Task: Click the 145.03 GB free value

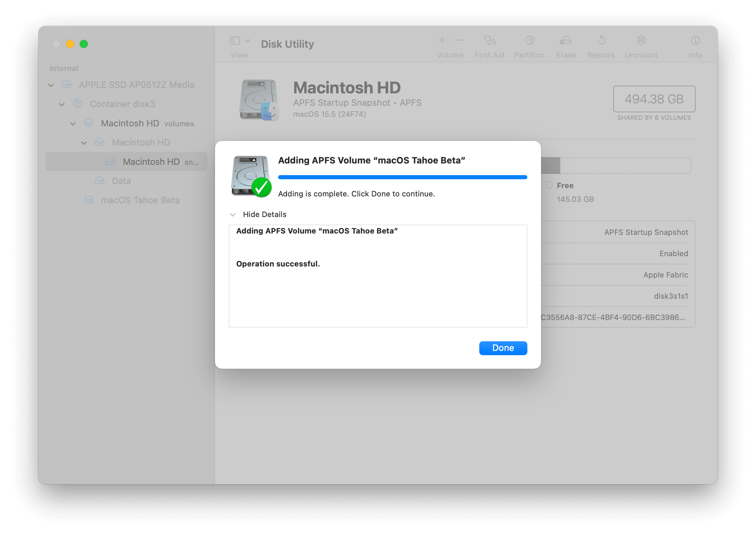Action: 575,199
